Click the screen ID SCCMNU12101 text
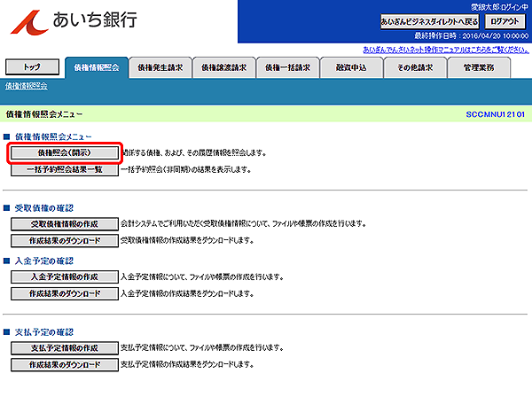This screenshot has height=397, width=532. click(495, 114)
